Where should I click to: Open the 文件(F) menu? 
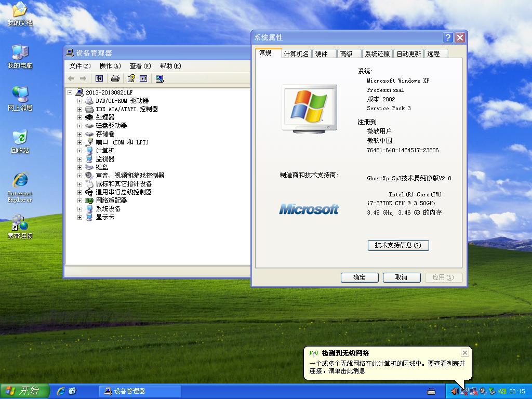[x=80, y=66]
